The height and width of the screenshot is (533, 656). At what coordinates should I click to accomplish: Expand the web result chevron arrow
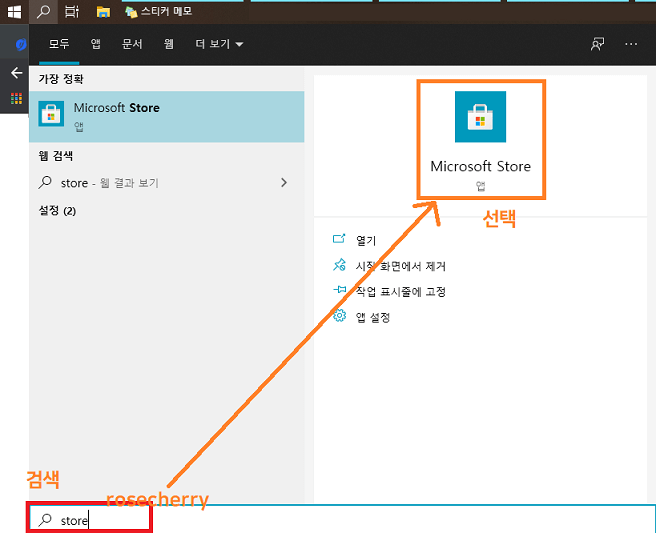[x=284, y=183]
